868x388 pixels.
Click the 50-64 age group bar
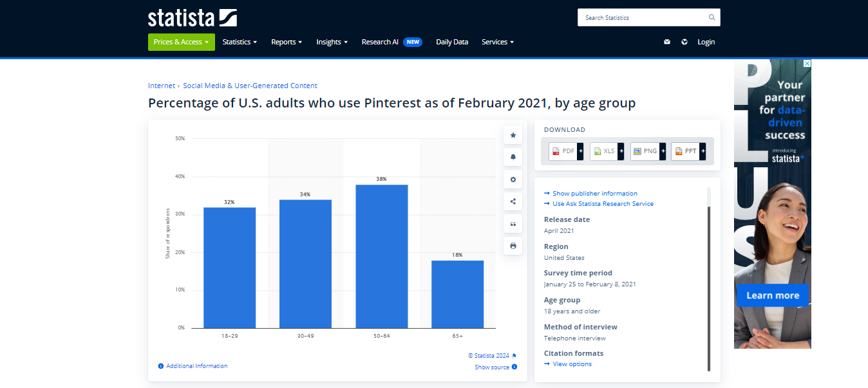(381, 256)
